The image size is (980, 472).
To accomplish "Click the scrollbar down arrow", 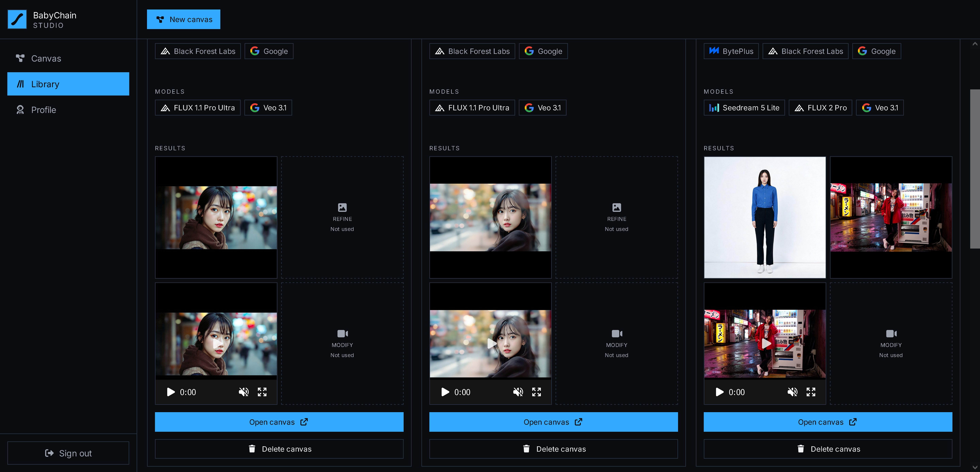I will click(x=975, y=467).
